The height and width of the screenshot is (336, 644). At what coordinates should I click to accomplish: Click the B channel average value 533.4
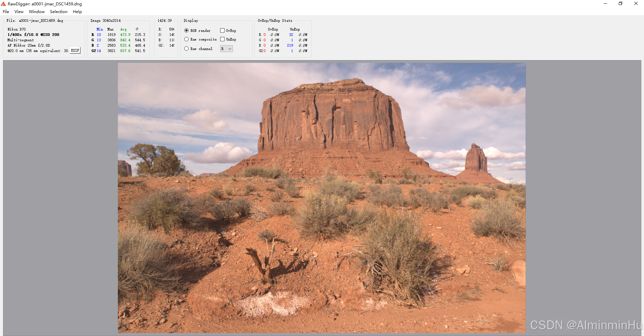click(125, 45)
